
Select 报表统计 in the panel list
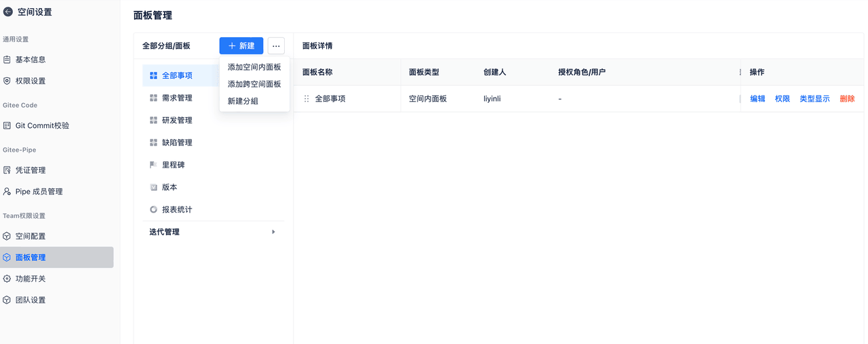click(177, 209)
